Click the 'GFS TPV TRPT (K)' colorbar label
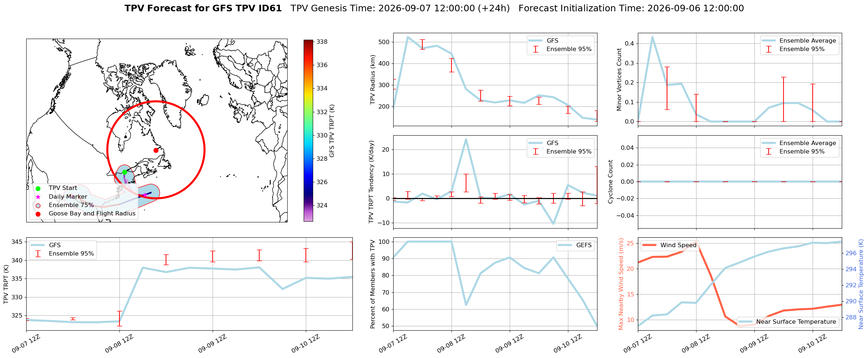The image size is (868, 358). point(332,131)
